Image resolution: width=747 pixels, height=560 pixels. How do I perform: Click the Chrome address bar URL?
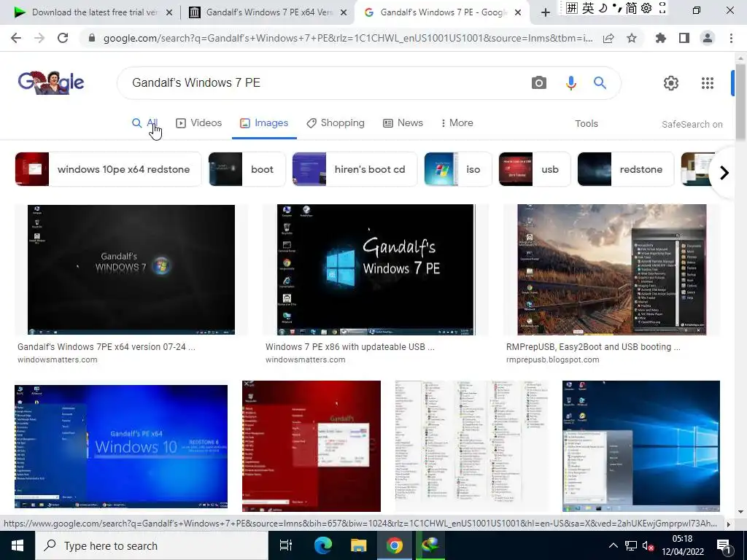point(348,38)
